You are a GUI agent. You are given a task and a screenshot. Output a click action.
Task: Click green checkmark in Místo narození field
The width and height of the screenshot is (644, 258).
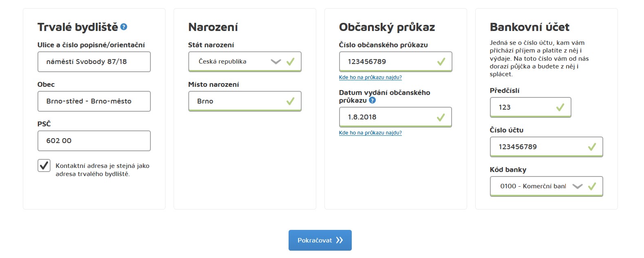(x=290, y=101)
